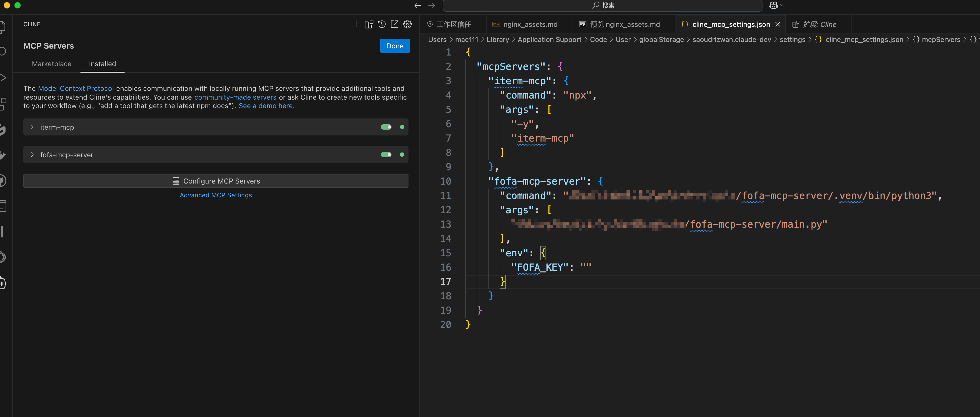The image size is (980, 417).
Task: Disable the fofa-mcp-server toggle switch
Action: pyautogui.click(x=386, y=155)
